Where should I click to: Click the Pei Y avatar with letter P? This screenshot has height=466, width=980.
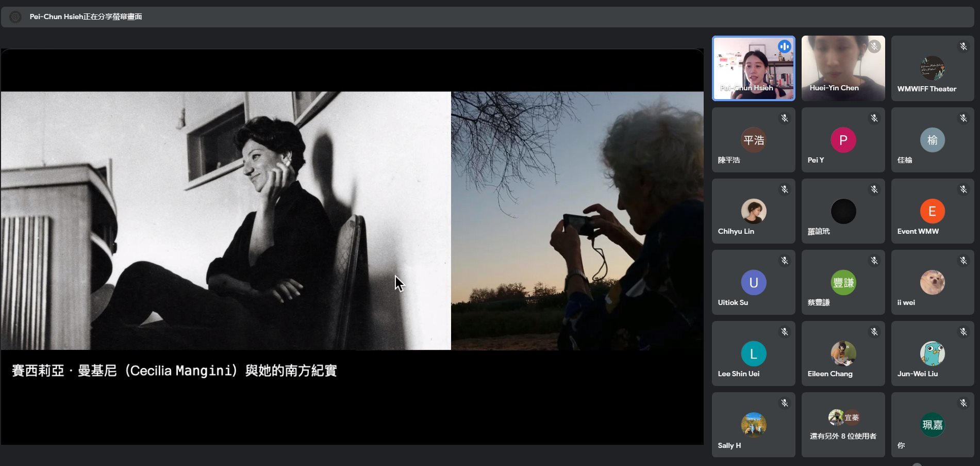coord(843,140)
